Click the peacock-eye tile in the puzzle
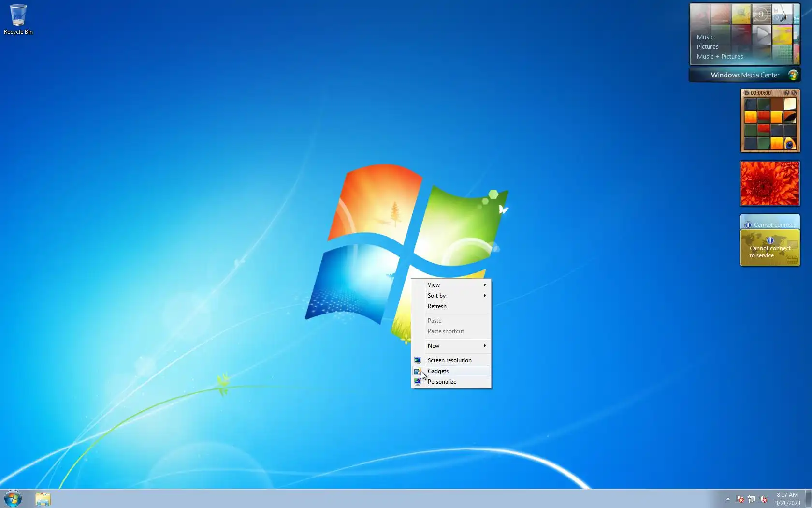This screenshot has width=812, height=508. click(x=790, y=144)
